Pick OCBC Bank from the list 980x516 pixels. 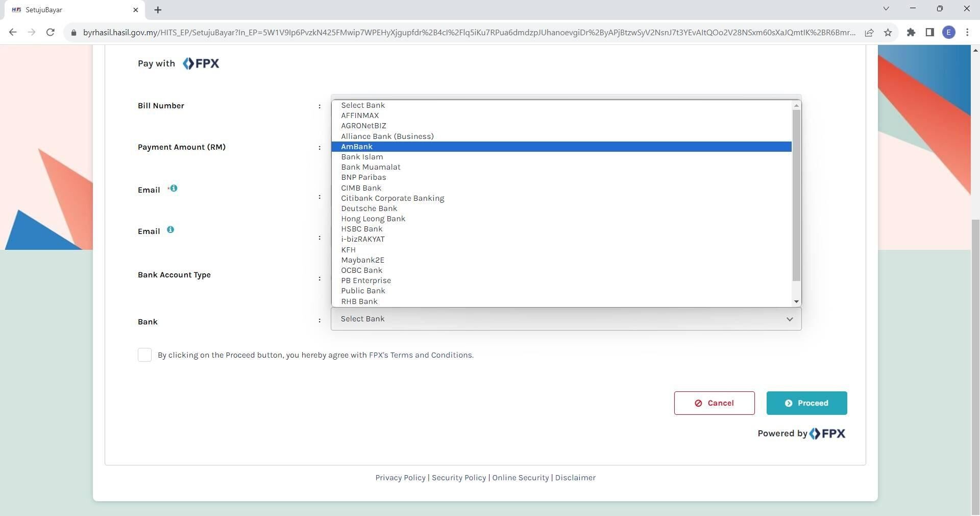coord(561,270)
